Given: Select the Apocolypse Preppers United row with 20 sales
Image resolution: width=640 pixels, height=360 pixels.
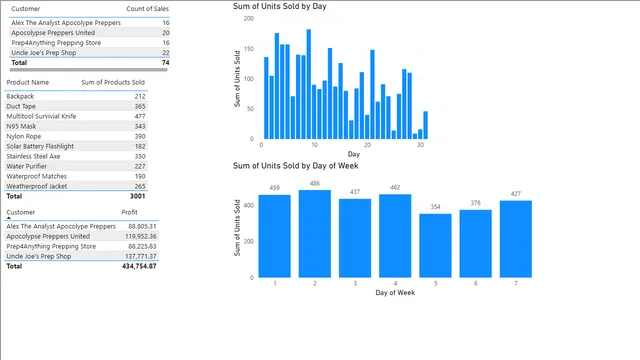Looking at the screenshot, I should (89, 33).
